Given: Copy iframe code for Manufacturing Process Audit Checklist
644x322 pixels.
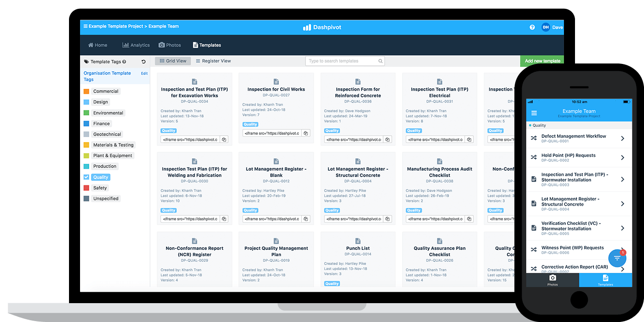Looking at the screenshot, I should (x=469, y=219).
